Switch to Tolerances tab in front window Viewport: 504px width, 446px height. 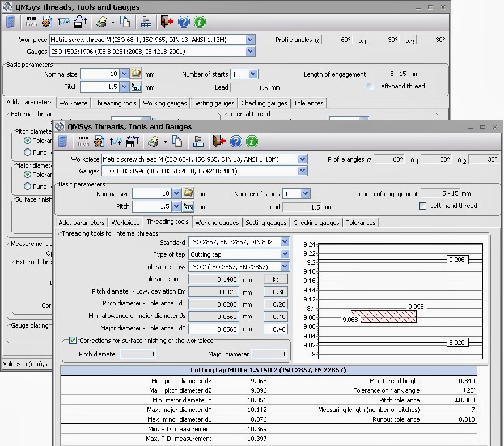pyautogui.click(x=361, y=223)
